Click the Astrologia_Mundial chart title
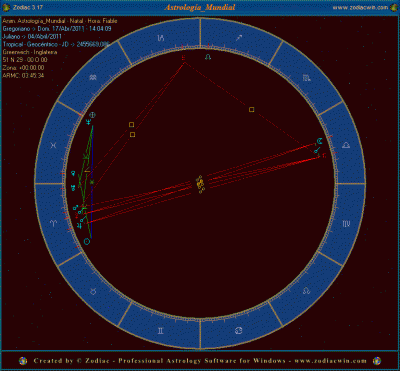 tap(200, 7)
